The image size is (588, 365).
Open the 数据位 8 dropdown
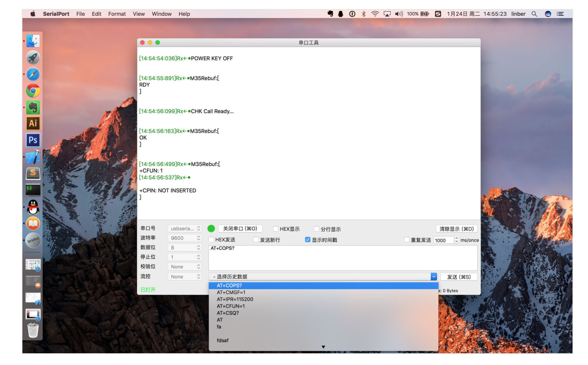184,248
